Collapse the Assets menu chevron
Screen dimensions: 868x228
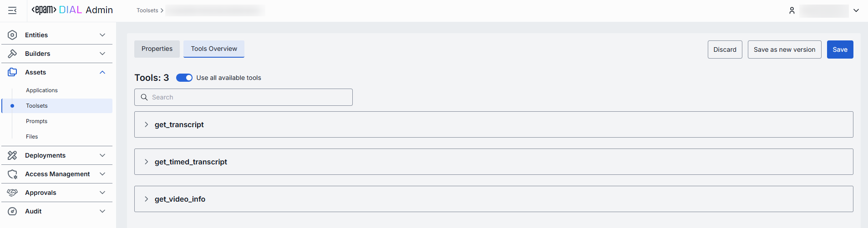(102, 72)
